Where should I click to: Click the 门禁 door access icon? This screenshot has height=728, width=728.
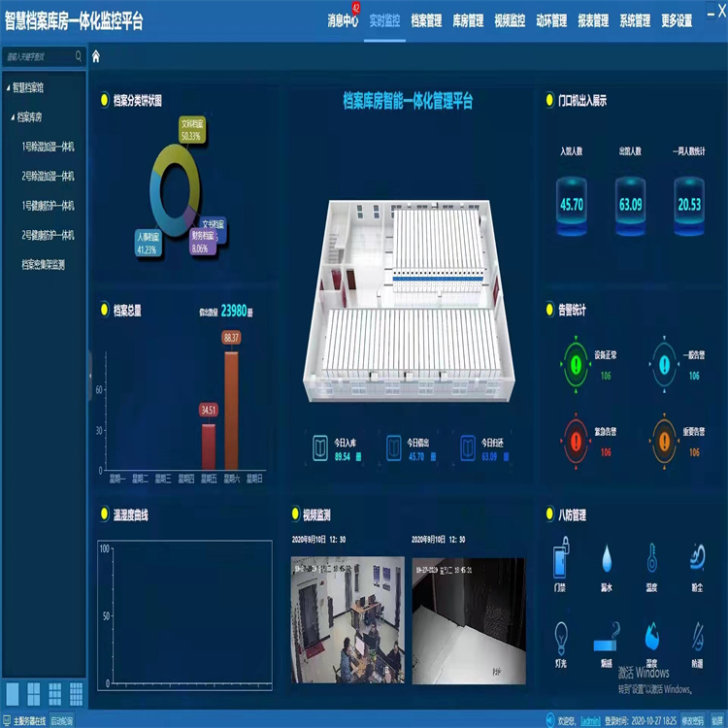tap(561, 561)
